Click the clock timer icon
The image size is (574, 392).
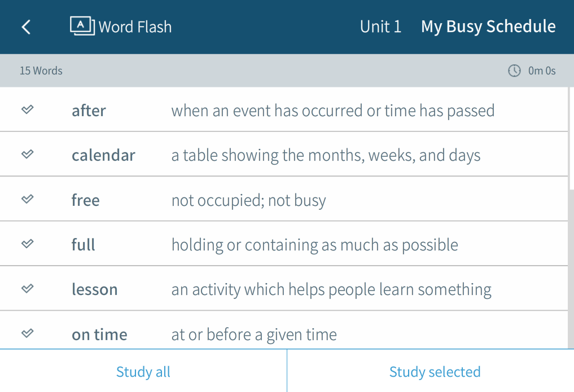point(514,71)
